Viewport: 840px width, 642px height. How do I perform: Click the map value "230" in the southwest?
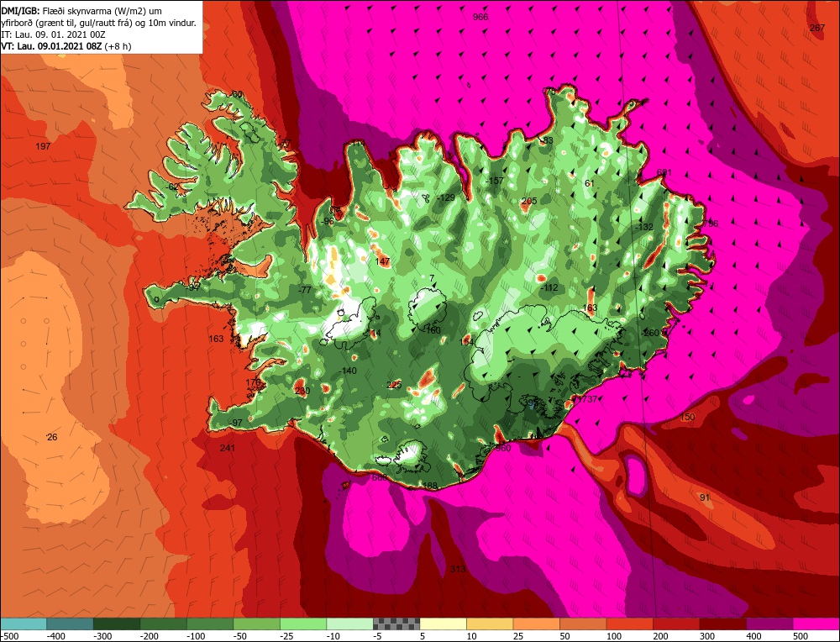(x=302, y=391)
